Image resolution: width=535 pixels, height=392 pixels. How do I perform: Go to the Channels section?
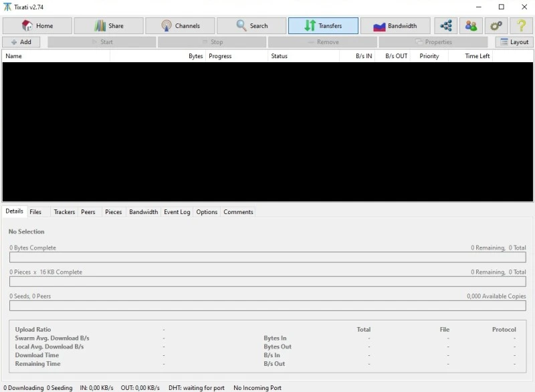point(180,26)
